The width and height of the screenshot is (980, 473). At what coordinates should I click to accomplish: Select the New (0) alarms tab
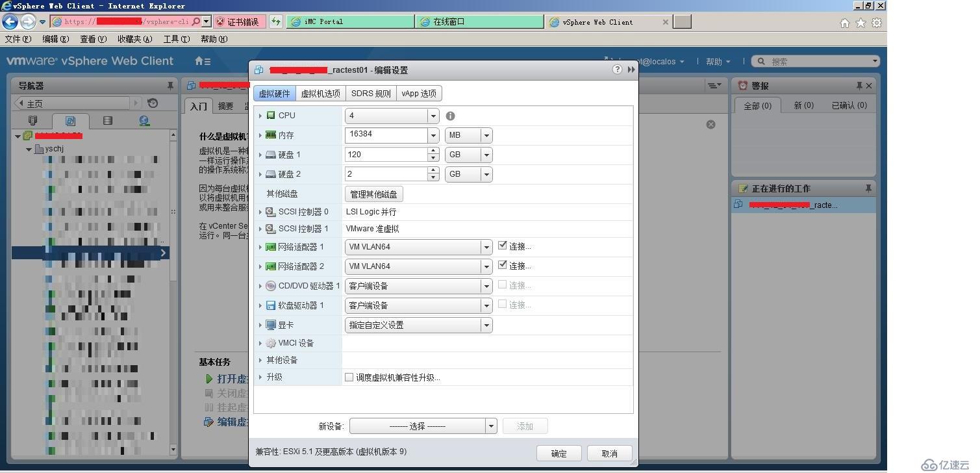click(x=803, y=105)
